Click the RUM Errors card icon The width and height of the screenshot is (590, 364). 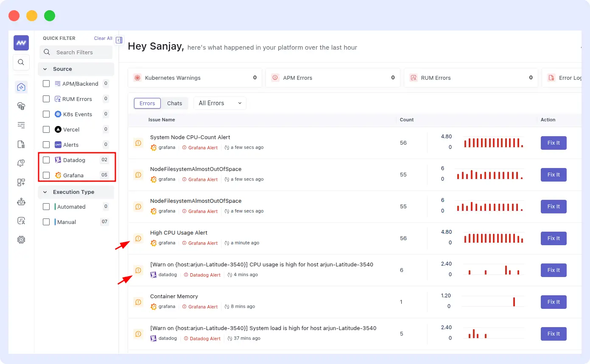click(414, 78)
